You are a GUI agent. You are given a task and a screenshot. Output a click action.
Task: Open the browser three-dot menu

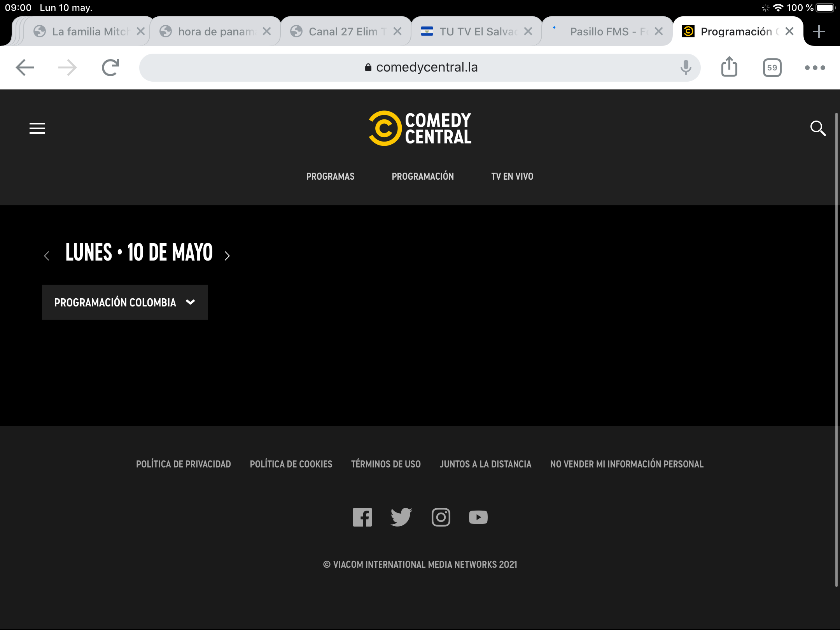tap(815, 68)
